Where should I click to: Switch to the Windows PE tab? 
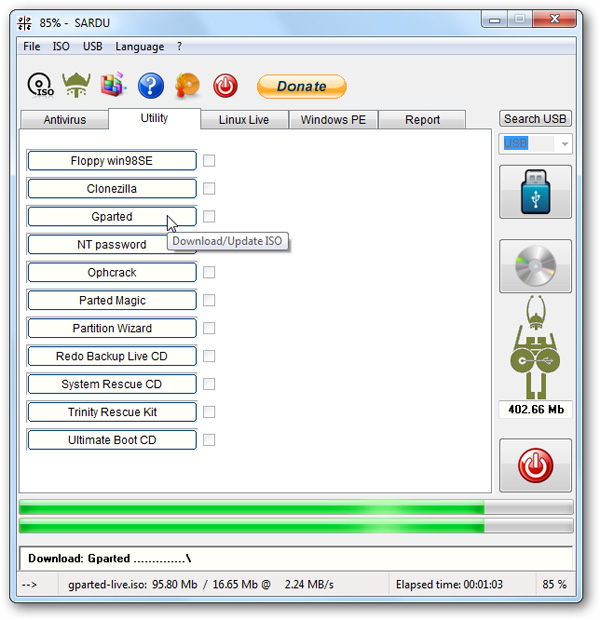point(333,120)
